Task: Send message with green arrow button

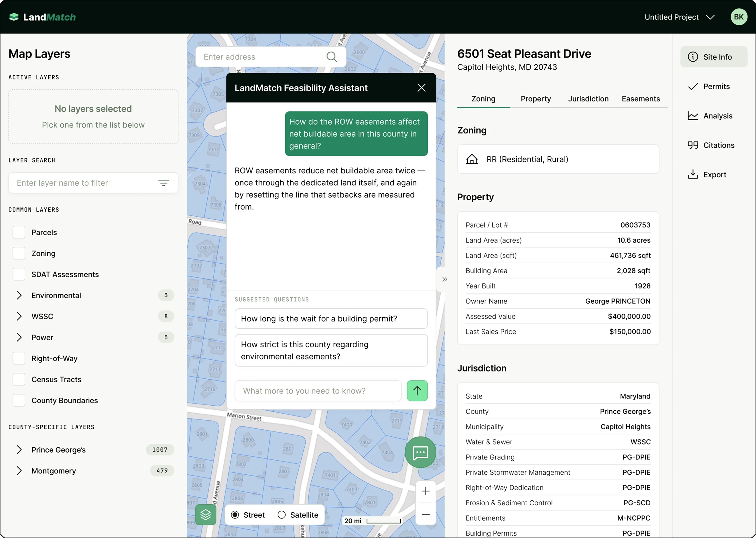Action: tap(417, 390)
